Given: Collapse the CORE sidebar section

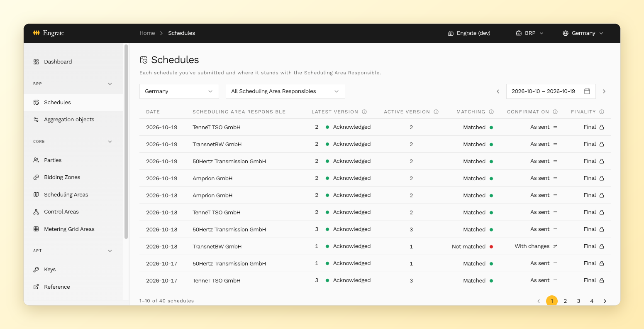Looking at the screenshot, I should pos(110,142).
